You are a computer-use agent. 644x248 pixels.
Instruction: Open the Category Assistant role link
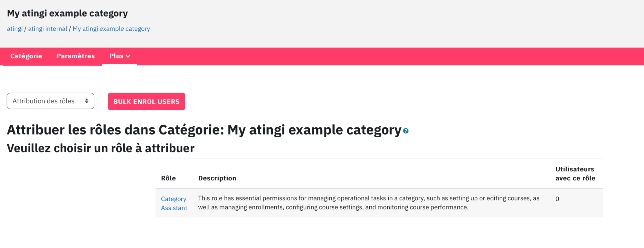[x=174, y=203]
